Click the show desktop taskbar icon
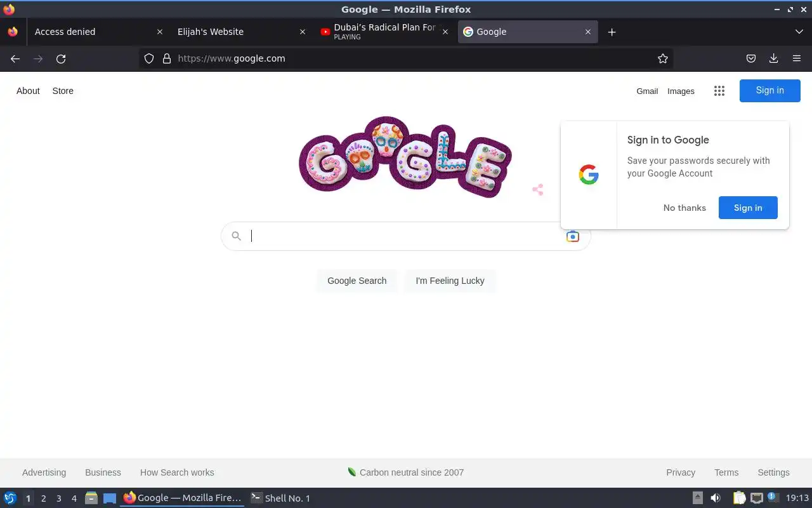Image resolution: width=812 pixels, height=508 pixels. pyautogui.click(x=110, y=498)
